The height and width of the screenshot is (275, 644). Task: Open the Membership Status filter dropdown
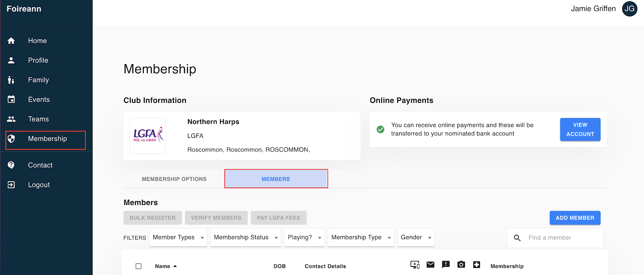pyautogui.click(x=246, y=238)
